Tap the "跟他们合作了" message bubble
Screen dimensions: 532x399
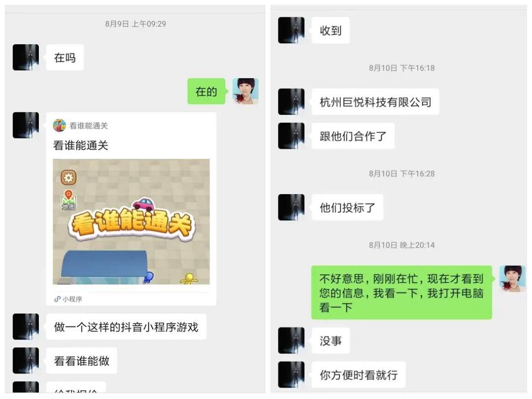point(353,136)
